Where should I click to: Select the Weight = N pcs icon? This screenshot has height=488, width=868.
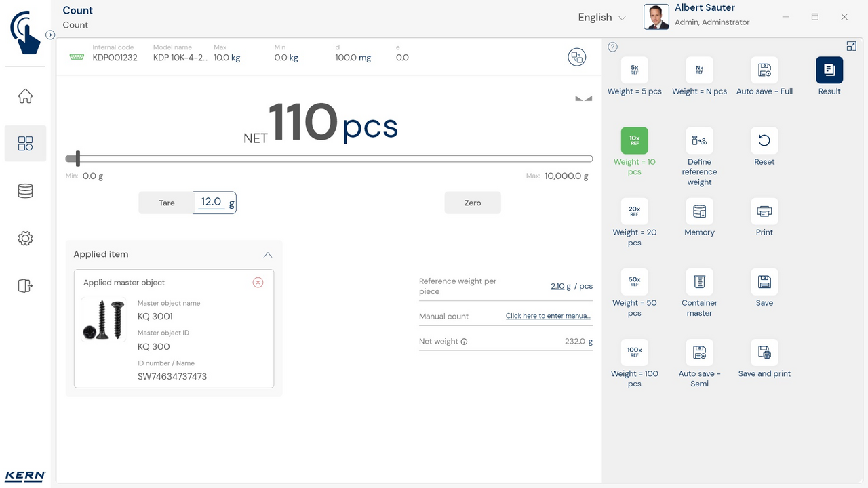tap(699, 70)
